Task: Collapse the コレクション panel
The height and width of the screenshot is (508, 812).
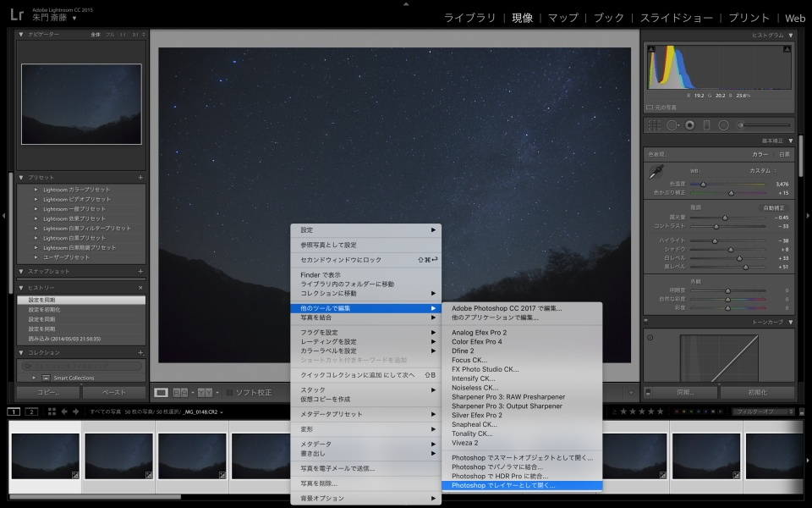Action: click(x=21, y=352)
